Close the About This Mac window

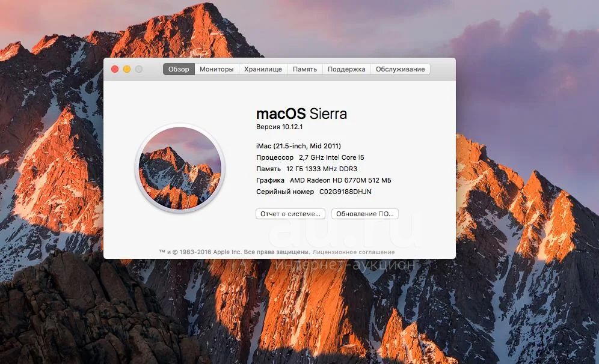click(x=115, y=69)
